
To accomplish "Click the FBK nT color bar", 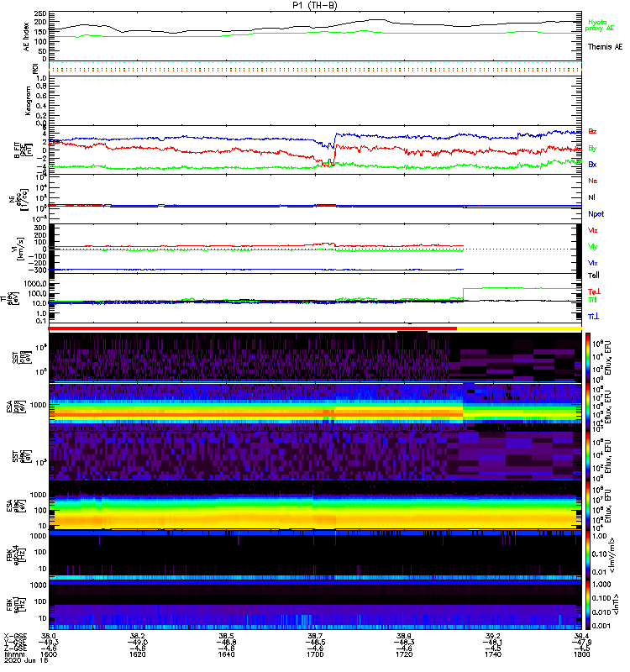I will click(588, 605).
